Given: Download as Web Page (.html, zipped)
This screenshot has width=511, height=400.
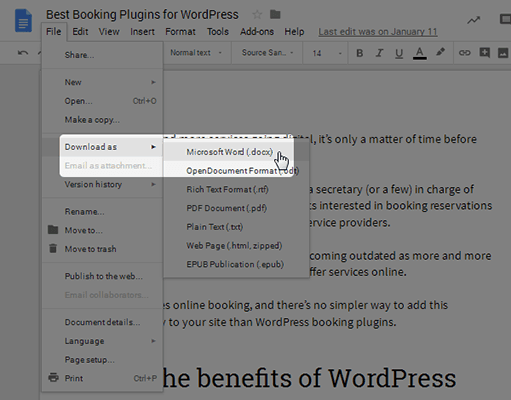Looking at the screenshot, I should pyautogui.click(x=236, y=246).
